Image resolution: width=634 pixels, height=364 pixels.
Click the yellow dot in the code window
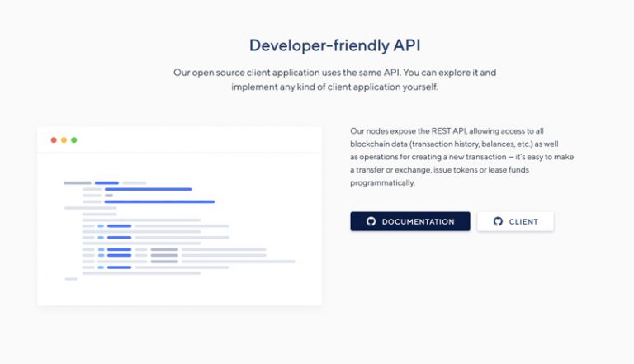(64, 140)
